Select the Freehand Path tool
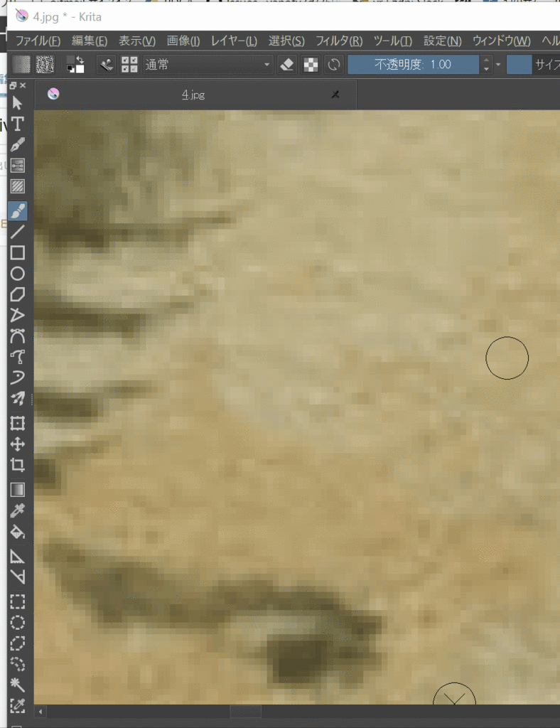The width and height of the screenshot is (560, 728). pos(18,357)
